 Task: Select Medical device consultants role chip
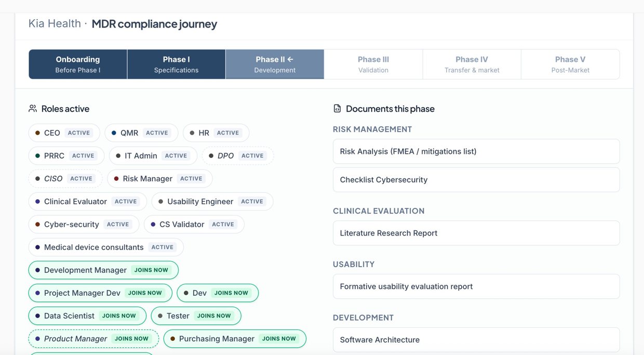coord(106,247)
